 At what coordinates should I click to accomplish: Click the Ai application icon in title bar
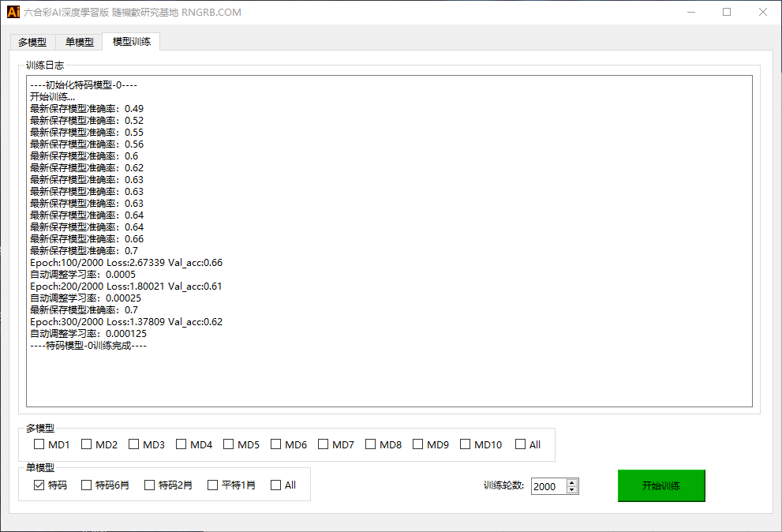[13, 12]
